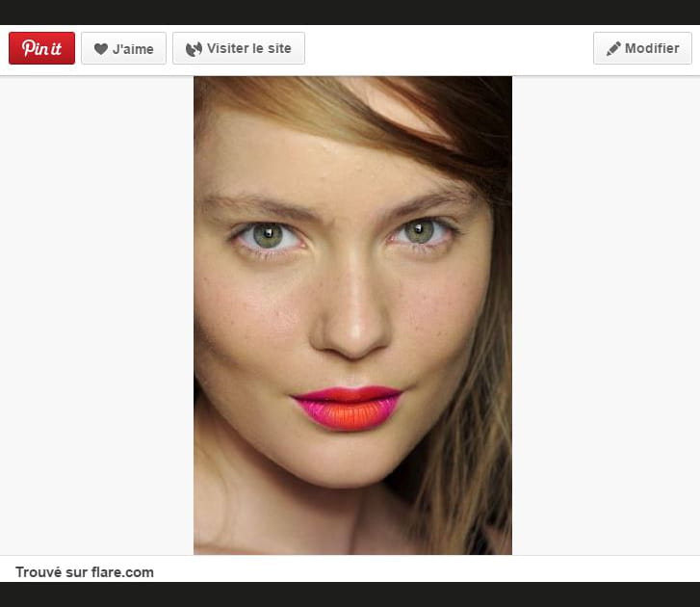Click the left eye in the photo

click(x=268, y=235)
